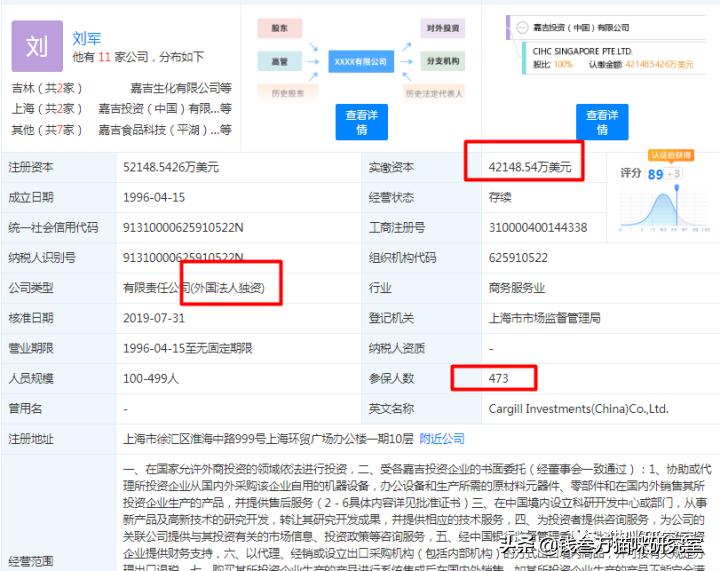Click 查看详情 under the equity structure

point(602,122)
